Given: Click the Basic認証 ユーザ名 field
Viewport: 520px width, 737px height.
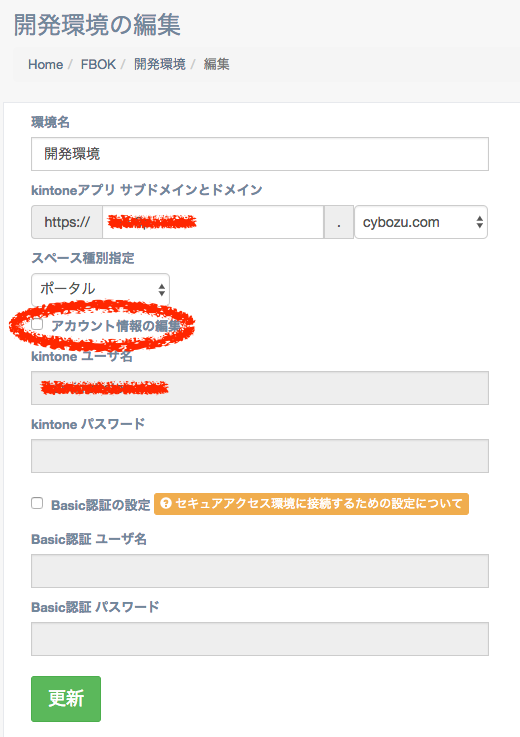Looking at the screenshot, I should click(x=260, y=571).
